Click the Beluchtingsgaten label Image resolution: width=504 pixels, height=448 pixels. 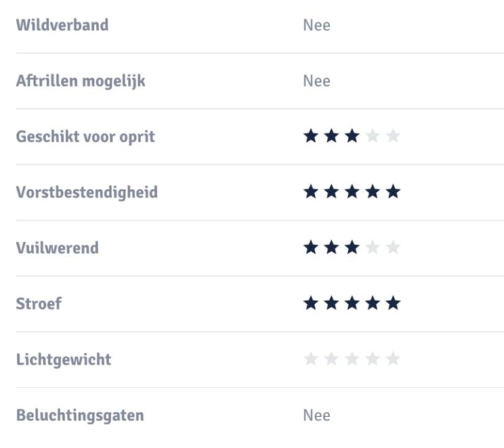(x=80, y=415)
